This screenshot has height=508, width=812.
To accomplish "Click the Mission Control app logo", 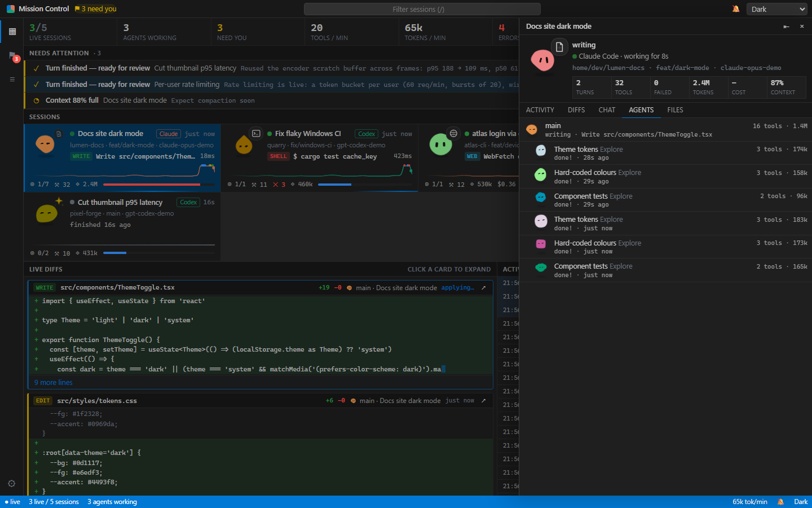I will (x=10, y=9).
